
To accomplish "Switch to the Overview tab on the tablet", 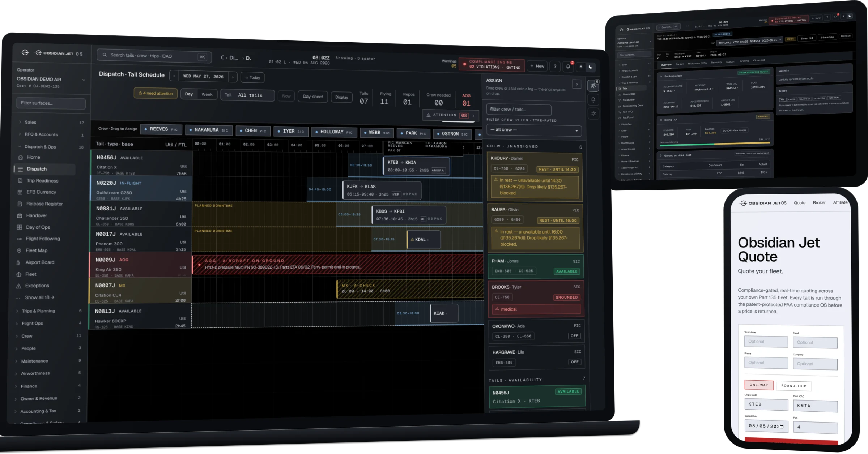I will (666, 65).
